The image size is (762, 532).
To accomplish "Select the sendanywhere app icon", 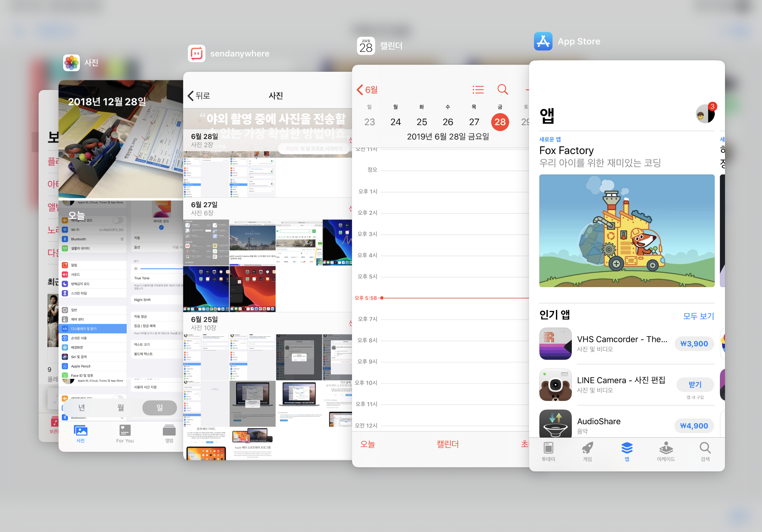I will pyautogui.click(x=197, y=53).
